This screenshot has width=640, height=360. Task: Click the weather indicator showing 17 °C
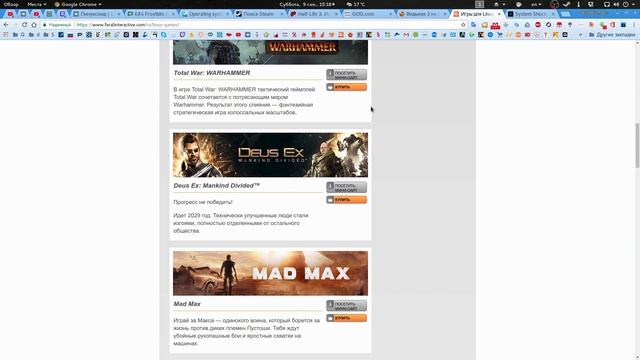(356, 4)
